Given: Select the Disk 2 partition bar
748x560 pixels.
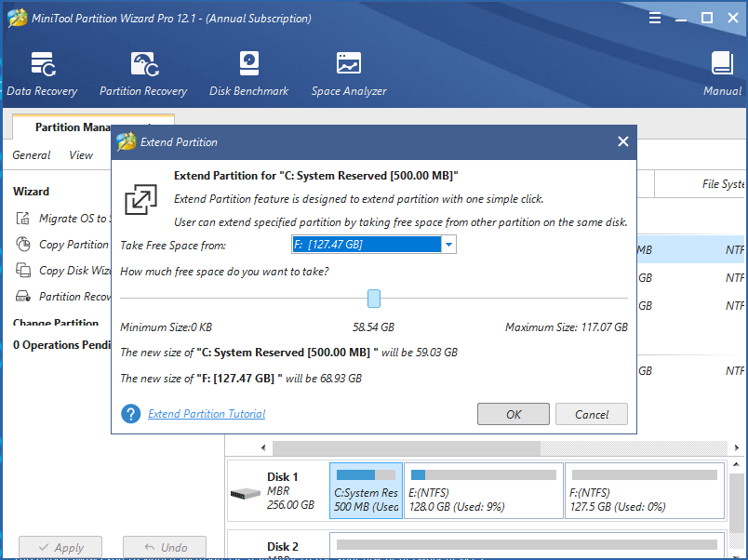Looking at the screenshot, I should click(527, 545).
